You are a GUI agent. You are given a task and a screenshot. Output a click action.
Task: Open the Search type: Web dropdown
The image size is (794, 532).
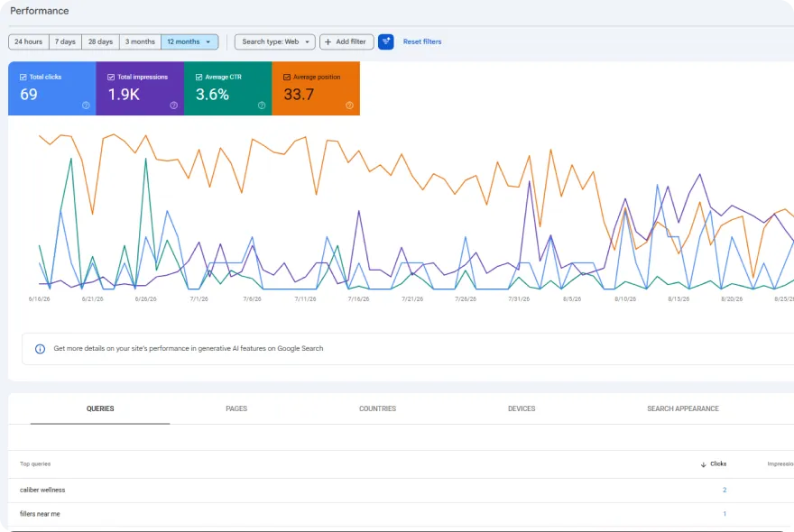point(275,42)
